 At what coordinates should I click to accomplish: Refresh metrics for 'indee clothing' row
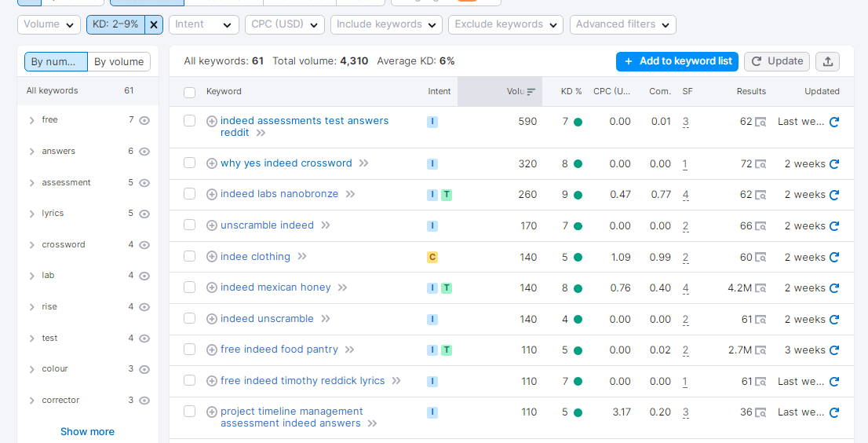click(834, 258)
